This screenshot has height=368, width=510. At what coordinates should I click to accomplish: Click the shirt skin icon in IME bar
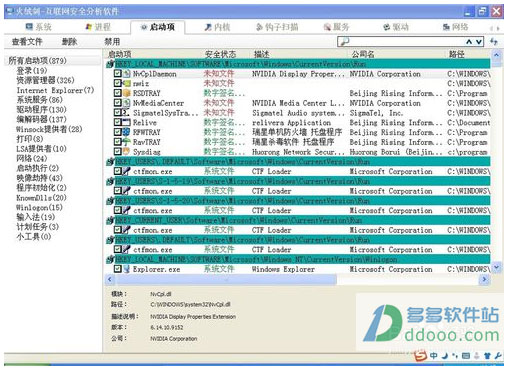(x=488, y=356)
